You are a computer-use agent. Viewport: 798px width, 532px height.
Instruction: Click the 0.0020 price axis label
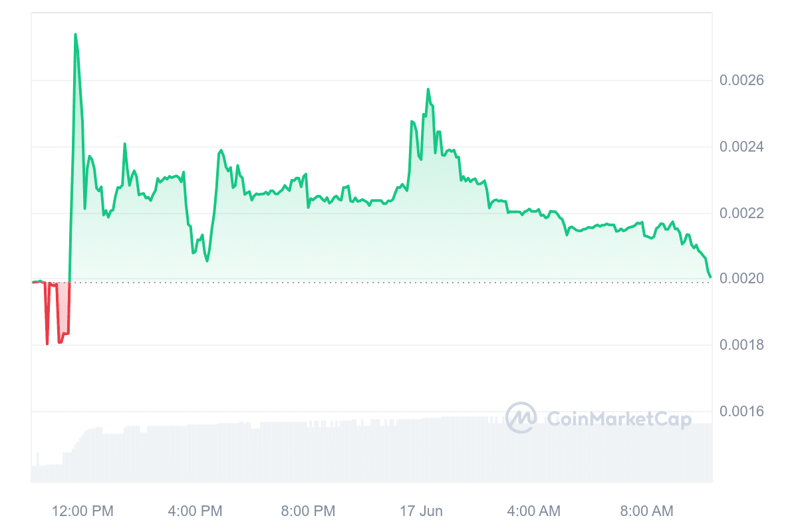tap(741, 279)
